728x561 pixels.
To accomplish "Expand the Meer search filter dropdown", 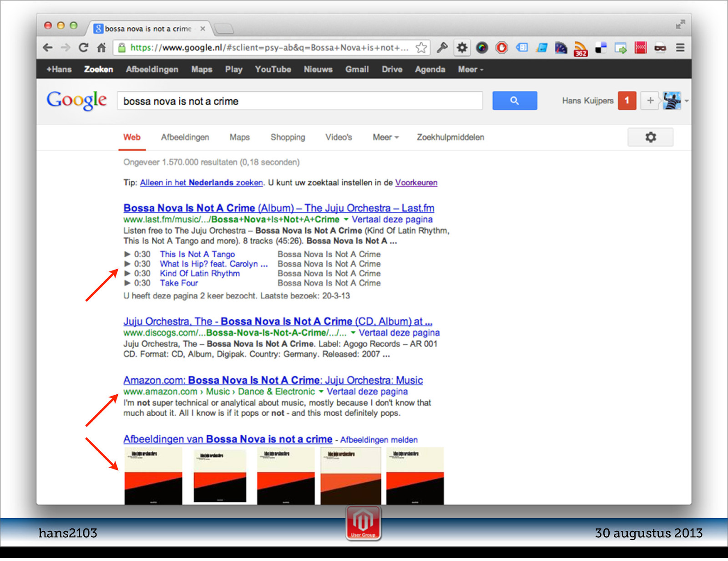I will point(385,137).
